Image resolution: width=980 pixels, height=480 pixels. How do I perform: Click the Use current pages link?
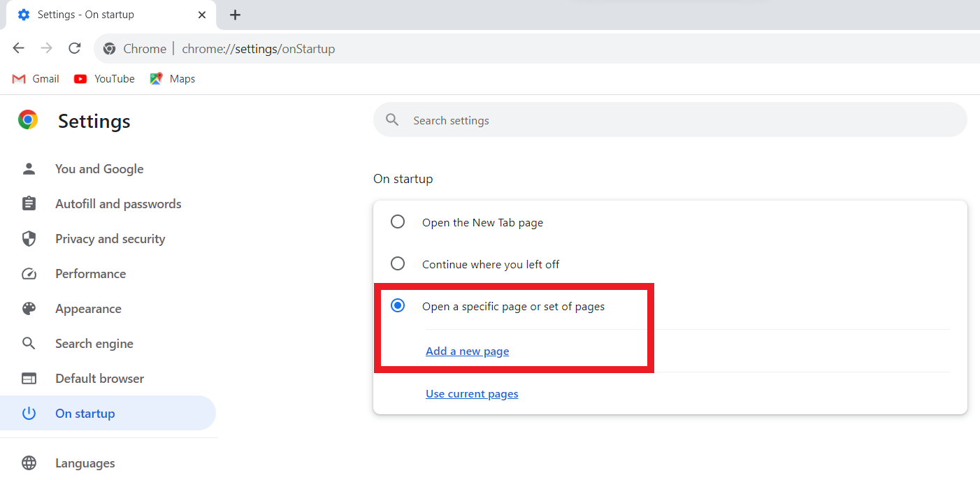[472, 393]
